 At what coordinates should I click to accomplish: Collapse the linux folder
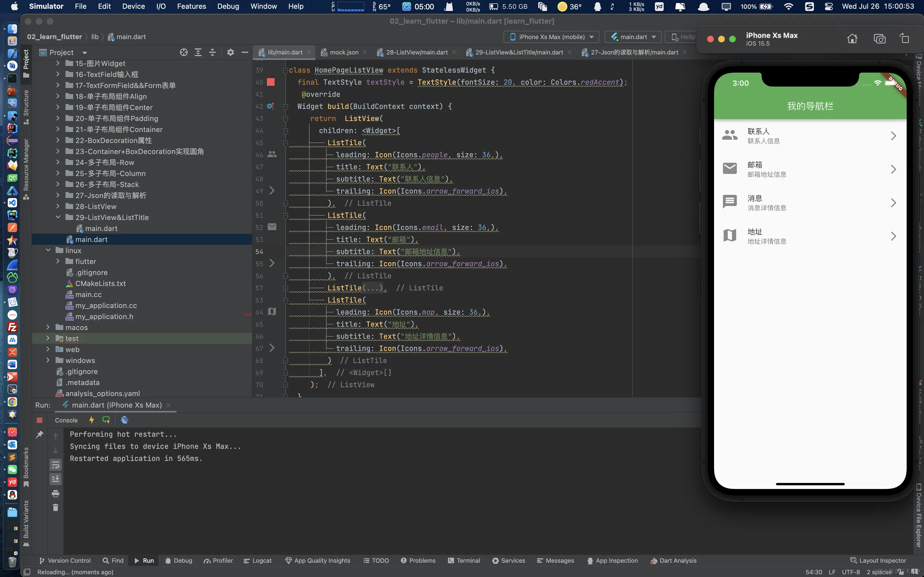click(48, 250)
